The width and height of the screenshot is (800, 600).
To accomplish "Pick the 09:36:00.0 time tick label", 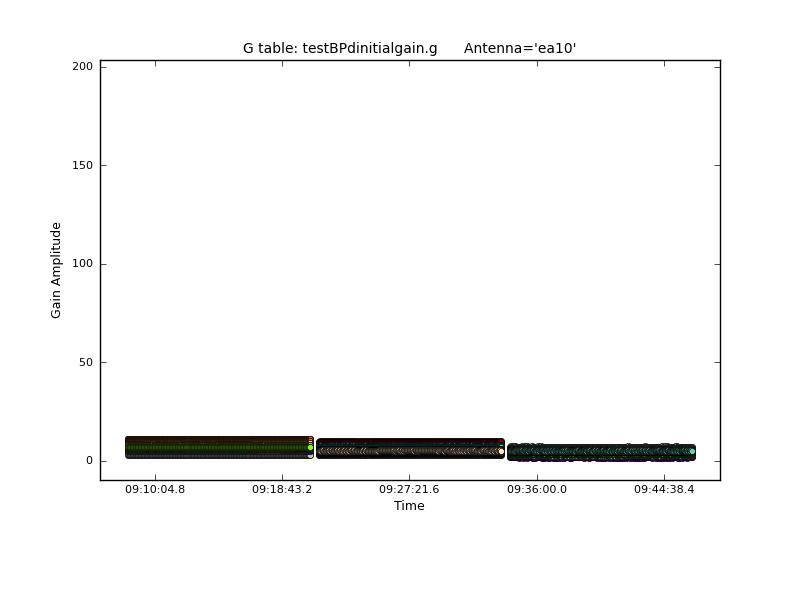I will [536, 489].
